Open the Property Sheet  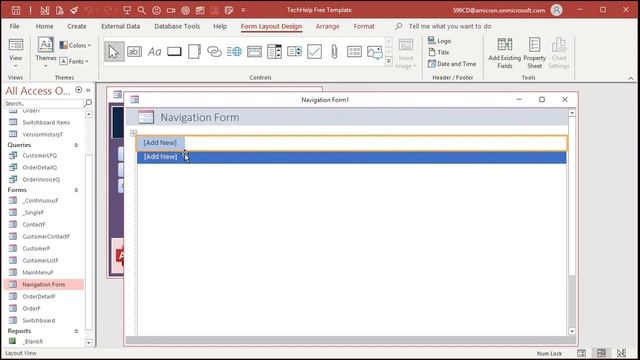pyautogui.click(x=534, y=53)
